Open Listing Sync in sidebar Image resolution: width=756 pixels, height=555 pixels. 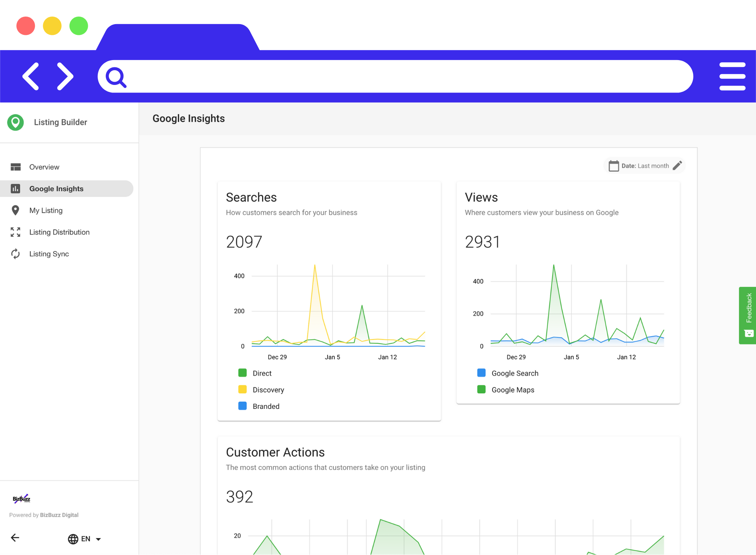click(x=67, y=254)
